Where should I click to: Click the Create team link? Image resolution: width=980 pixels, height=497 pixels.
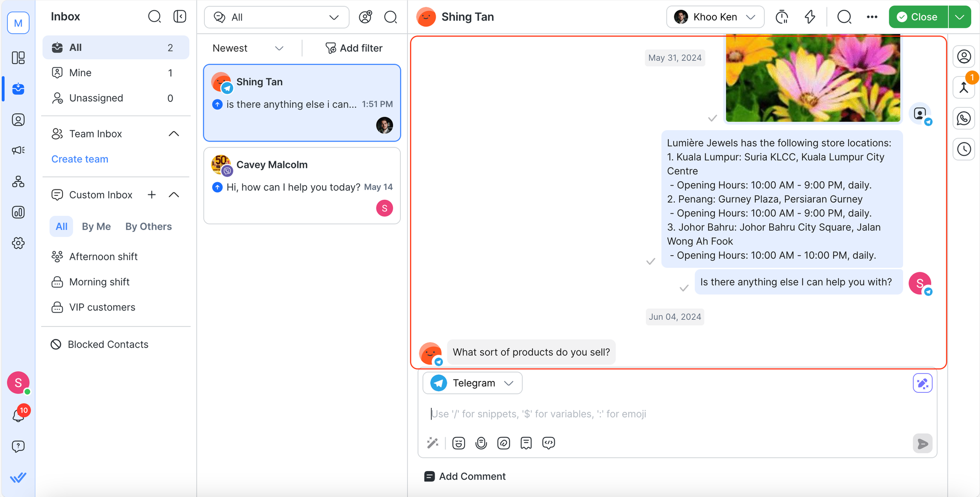[80, 159]
